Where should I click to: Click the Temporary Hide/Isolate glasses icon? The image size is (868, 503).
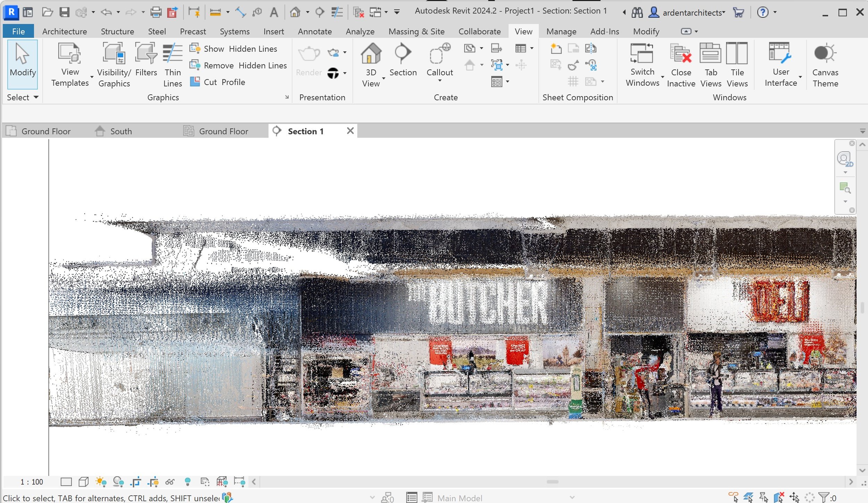coord(170,482)
